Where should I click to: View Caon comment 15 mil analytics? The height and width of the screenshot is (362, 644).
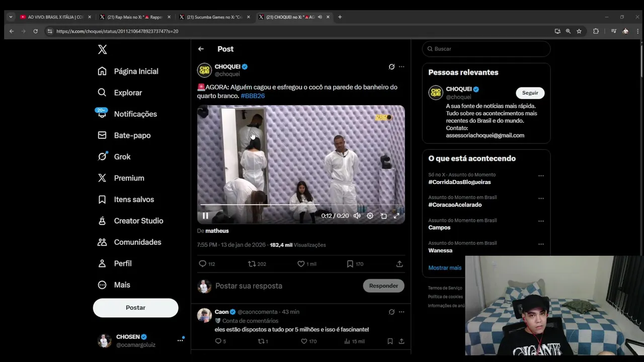click(354, 341)
